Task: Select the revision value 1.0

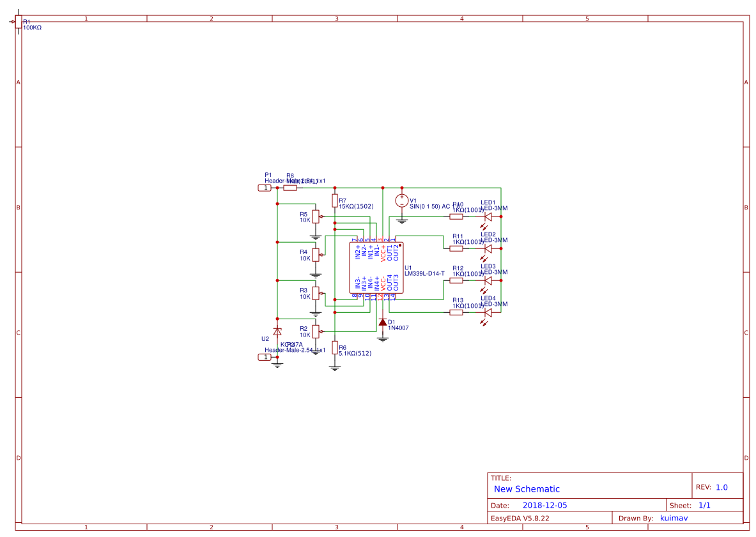Action: click(x=721, y=487)
